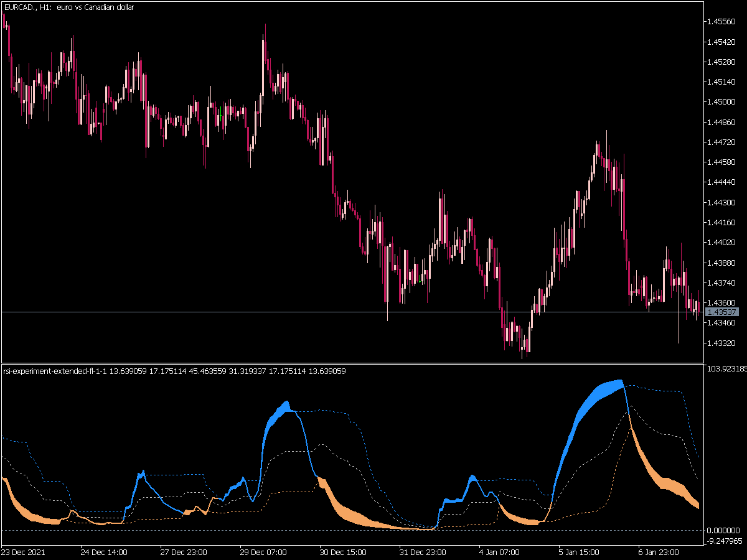The height and width of the screenshot is (560, 747).
Task: Click the price scale value 1.43320
Action: 721,343
